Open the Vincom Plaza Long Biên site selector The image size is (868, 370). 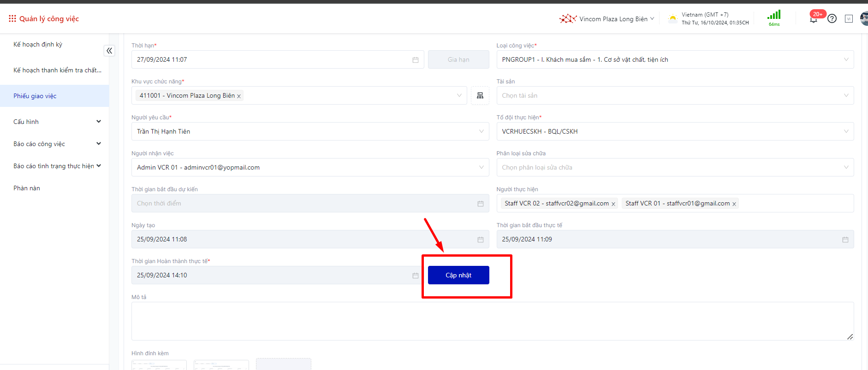click(617, 19)
